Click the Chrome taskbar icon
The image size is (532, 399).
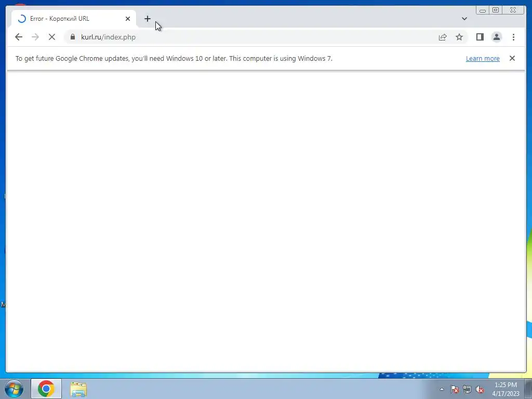coord(46,389)
